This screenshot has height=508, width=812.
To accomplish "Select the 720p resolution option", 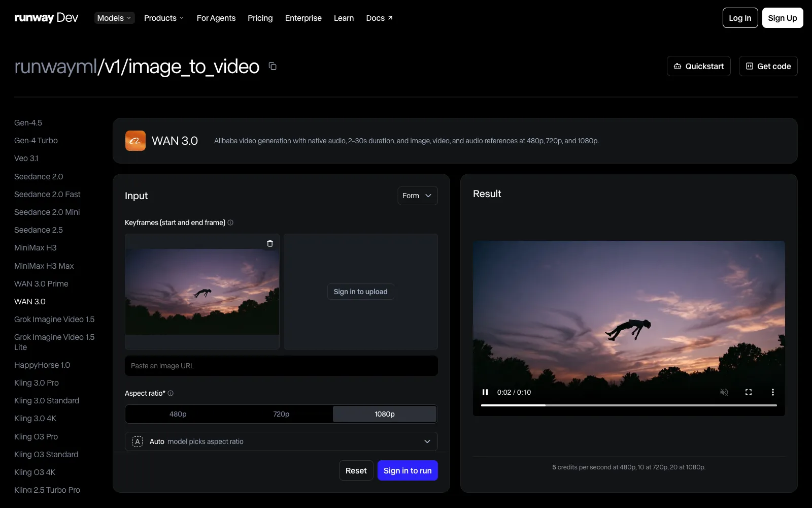I will [281, 414].
